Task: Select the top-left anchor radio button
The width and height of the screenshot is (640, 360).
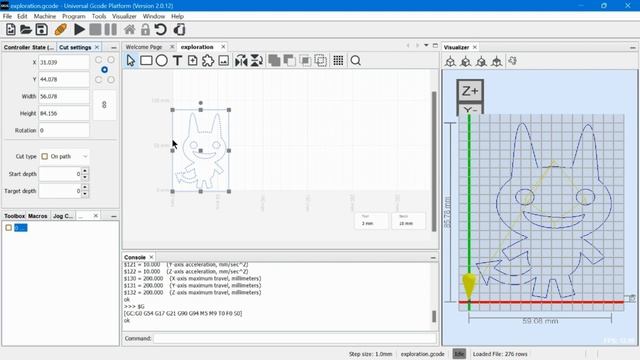Action: coord(98,60)
